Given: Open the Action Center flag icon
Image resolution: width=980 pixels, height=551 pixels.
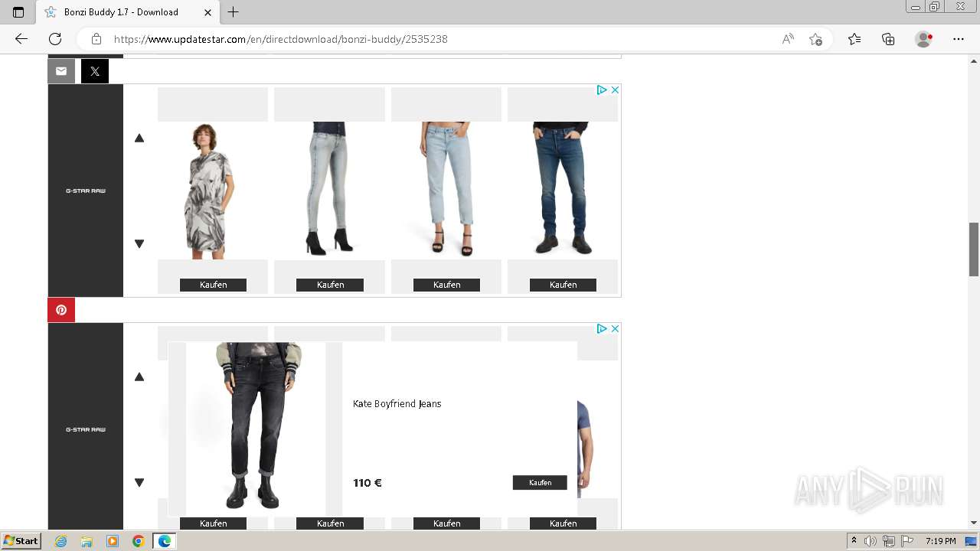Looking at the screenshot, I should pos(907,541).
